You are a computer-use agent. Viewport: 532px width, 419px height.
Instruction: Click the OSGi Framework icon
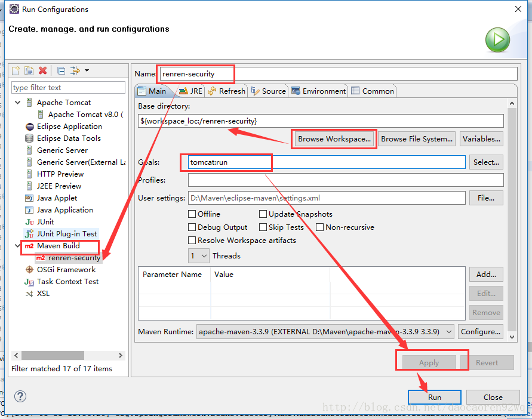[29, 270]
